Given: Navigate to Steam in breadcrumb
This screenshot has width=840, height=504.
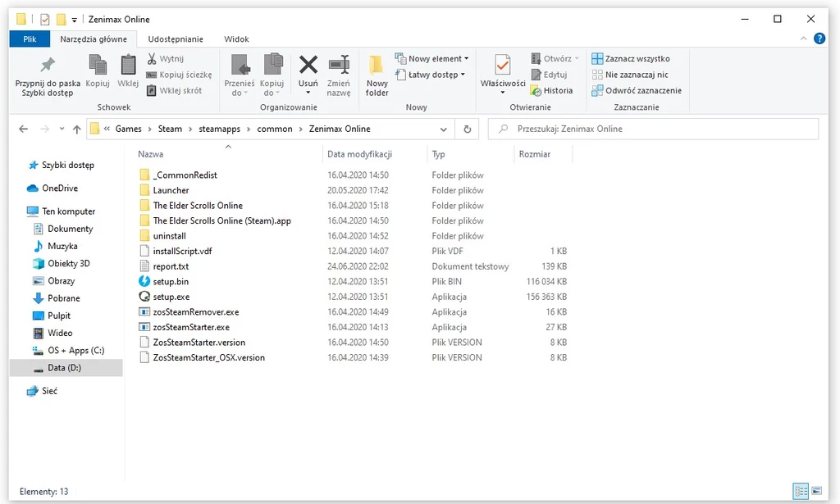Looking at the screenshot, I should click(x=170, y=129).
